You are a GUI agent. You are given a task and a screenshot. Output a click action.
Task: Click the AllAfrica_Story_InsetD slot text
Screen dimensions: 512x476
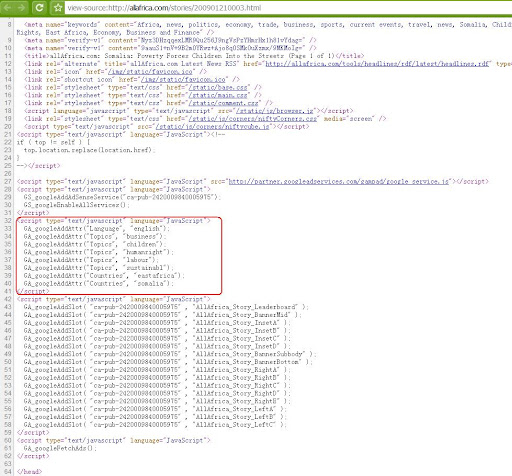pos(236,346)
